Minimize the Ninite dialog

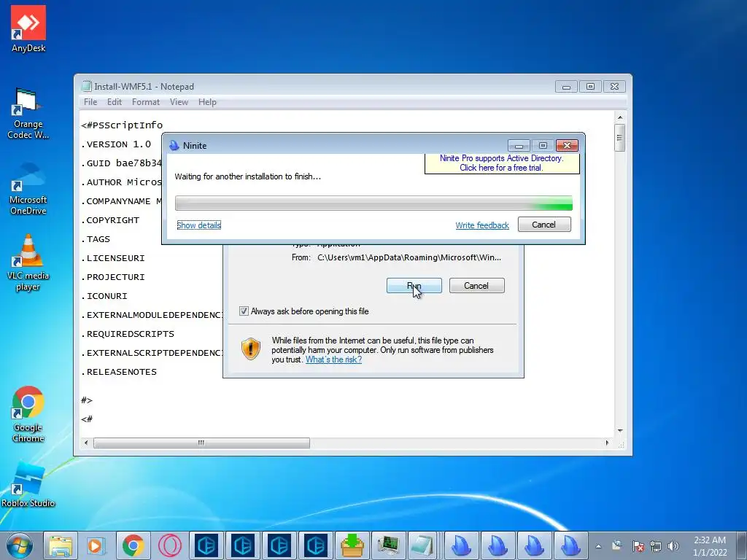pos(519,145)
